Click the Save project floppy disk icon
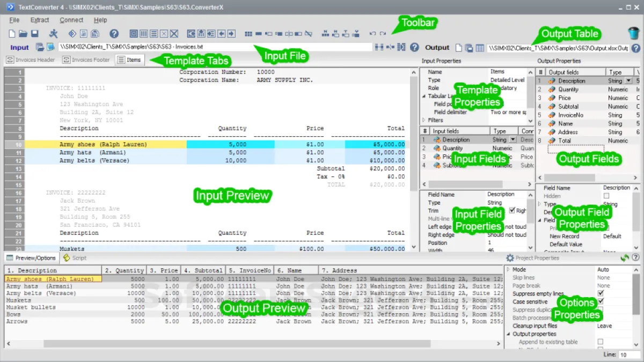Screen dimensions: 644x362 pyautogui.click(x=34, y=34)
